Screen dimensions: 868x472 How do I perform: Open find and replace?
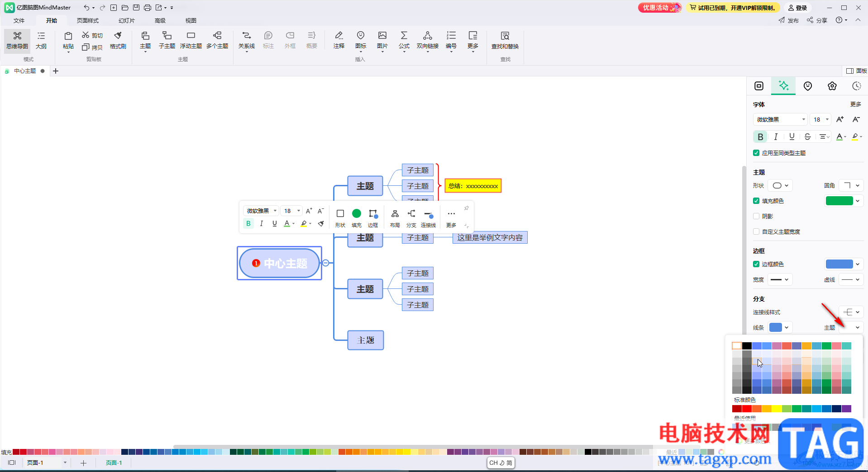[x=505, y=40]
